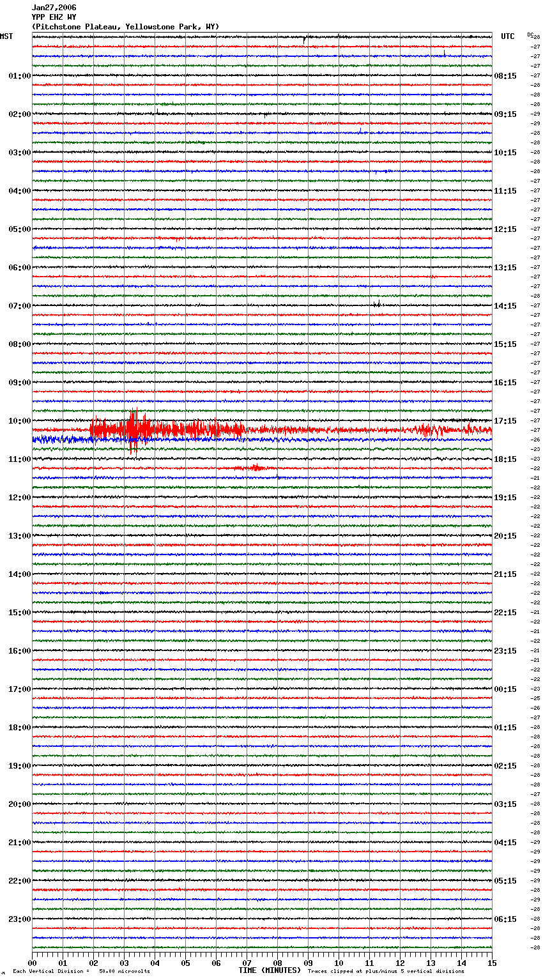Click the 14:00 MST row label
Viewport: 543px width, 980px height.
pos(19,574)
